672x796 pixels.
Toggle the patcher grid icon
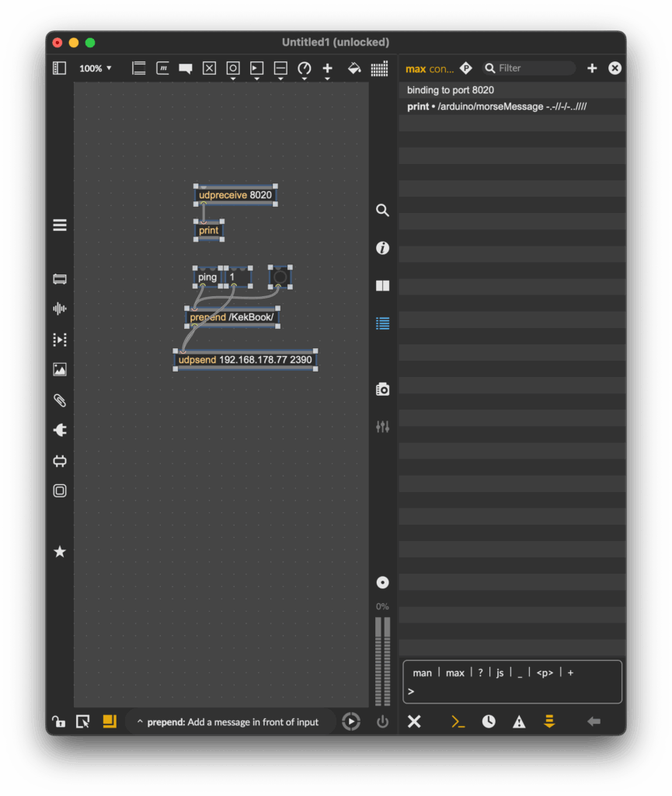379,68
